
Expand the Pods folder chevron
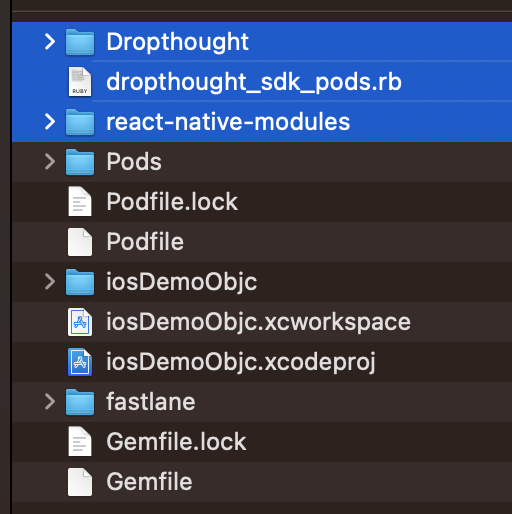[50, 162]
